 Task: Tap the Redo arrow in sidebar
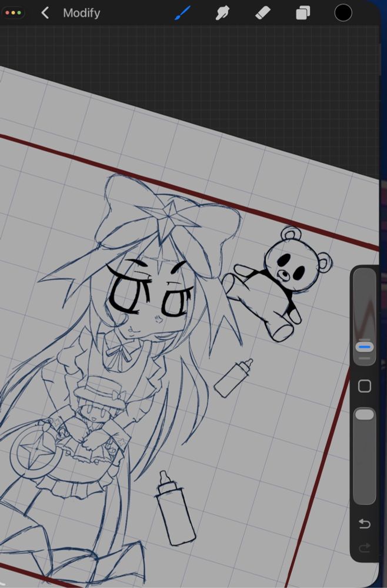click(x=365, y=548)
